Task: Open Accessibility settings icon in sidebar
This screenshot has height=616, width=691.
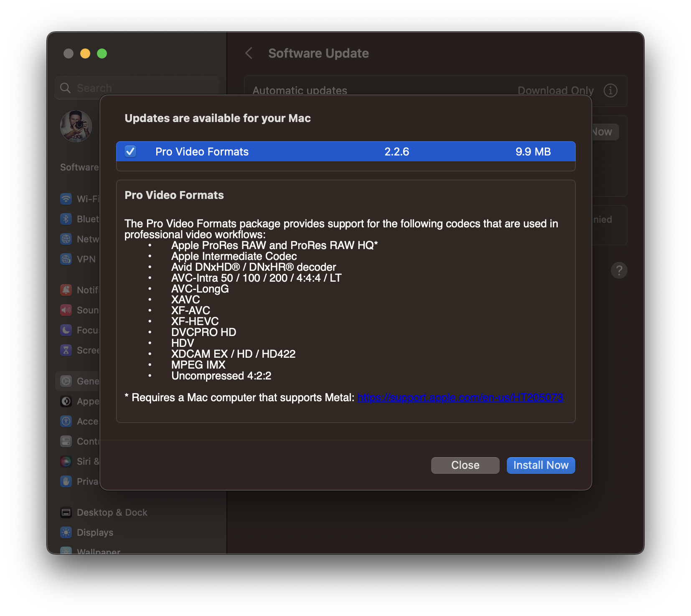Action: (x=66, y=421)
